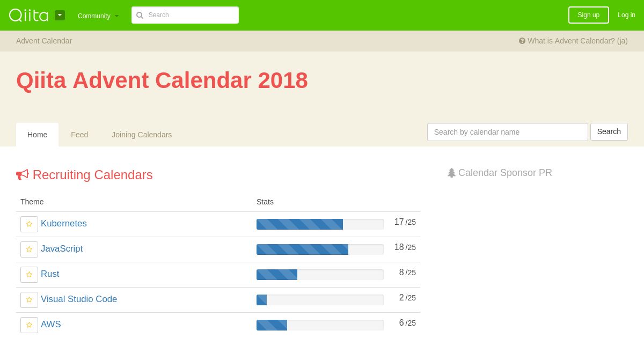Screen dimensions: 644x338
Task: Open the AWS calendar link
Action: pos(51,325)
